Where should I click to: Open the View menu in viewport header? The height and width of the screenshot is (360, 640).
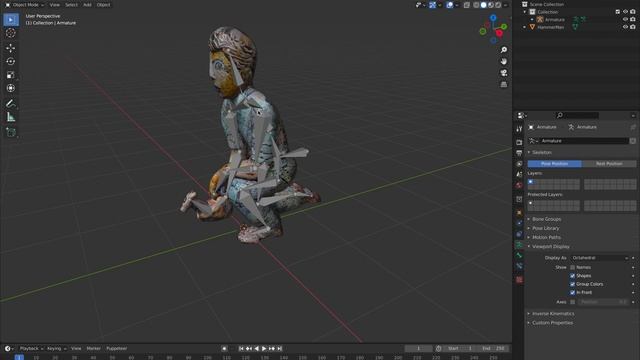54,5
